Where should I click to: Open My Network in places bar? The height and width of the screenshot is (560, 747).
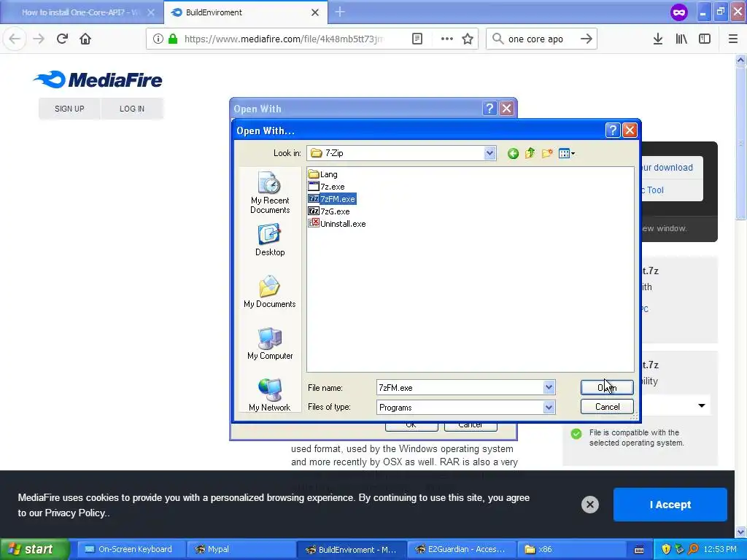click(270, 394)
